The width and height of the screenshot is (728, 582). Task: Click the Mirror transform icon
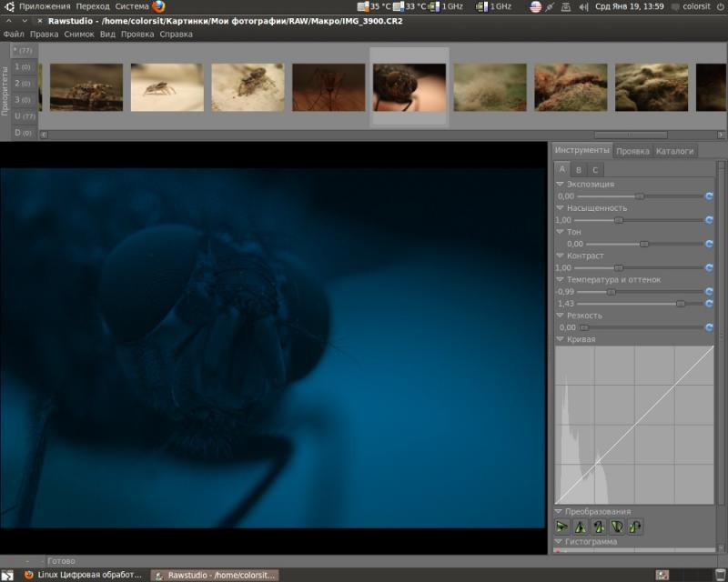(580, 527)
